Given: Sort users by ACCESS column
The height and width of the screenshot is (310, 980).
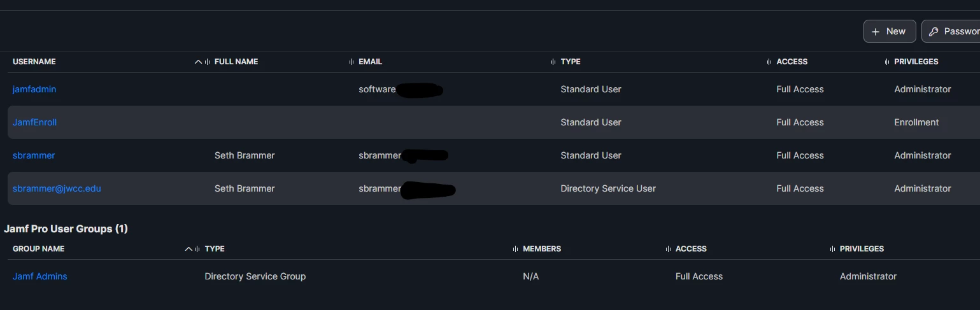Looking at the screenshot, I should tap(792, 62).
